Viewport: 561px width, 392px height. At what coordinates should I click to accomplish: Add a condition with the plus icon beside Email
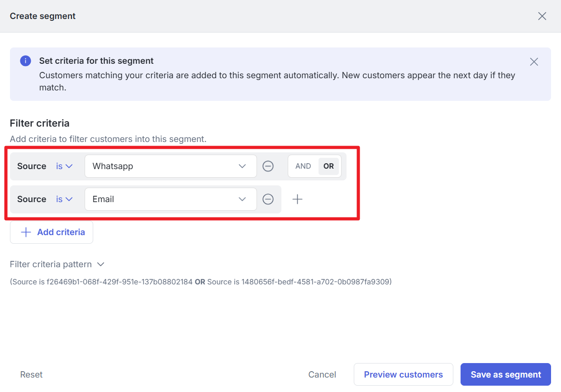click(297, 199)
